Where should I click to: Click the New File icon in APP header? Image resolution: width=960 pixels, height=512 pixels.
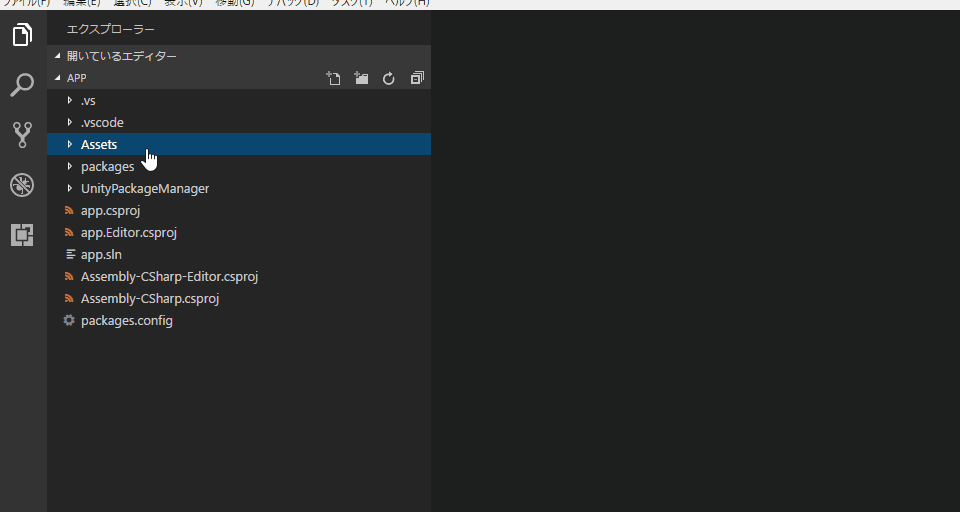[x=333, y=78]
